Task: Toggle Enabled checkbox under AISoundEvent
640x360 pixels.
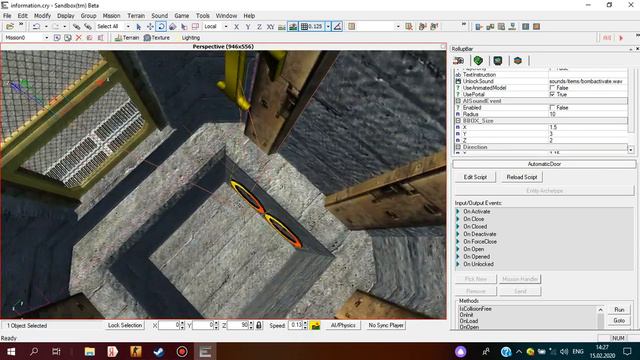Action: tap(552, 108)
